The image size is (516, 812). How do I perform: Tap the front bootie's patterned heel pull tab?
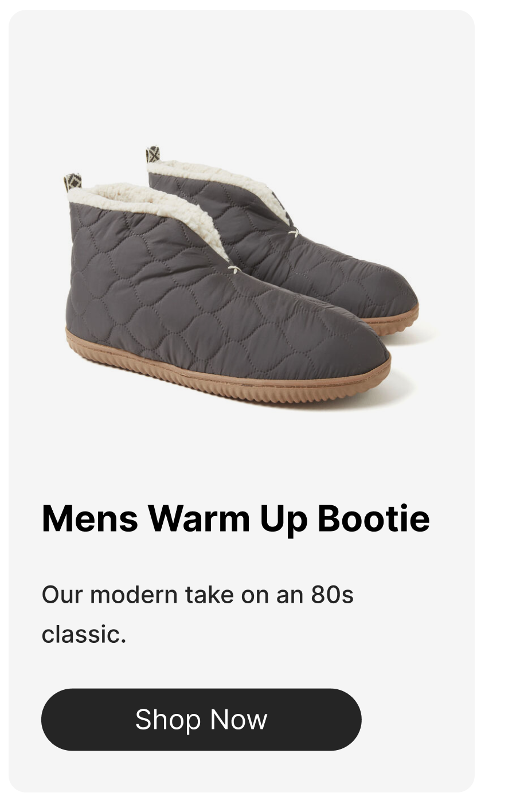72,182
